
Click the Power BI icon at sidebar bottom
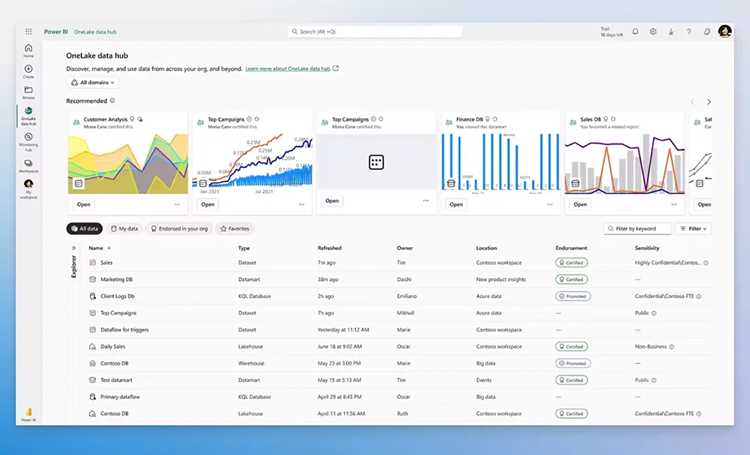pyautogui.click(x=29, y=414)
